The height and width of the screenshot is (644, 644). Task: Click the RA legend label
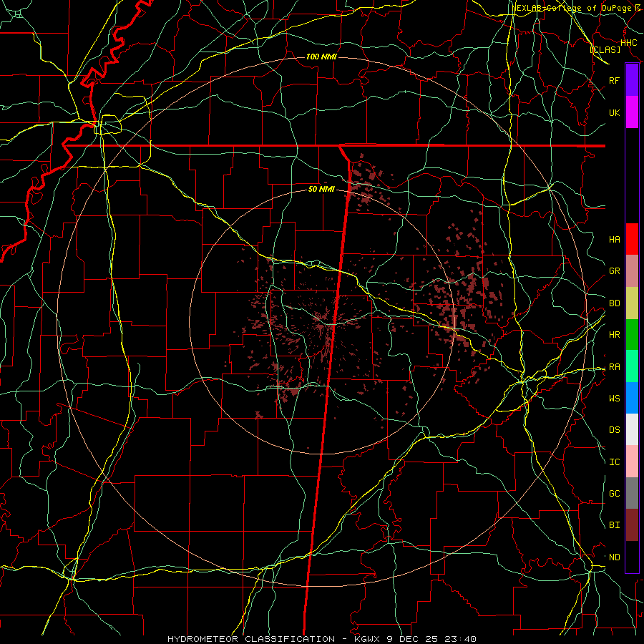614,367
